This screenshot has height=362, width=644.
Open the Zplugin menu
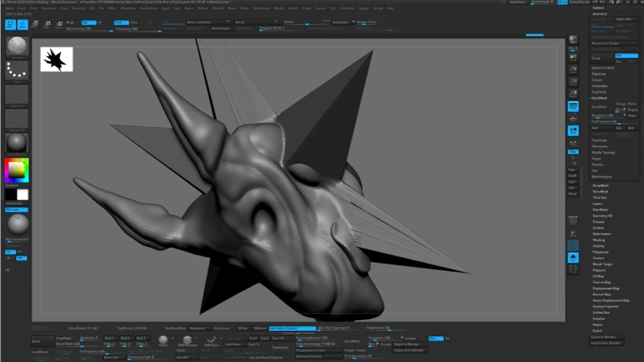(x=364, y=8)
